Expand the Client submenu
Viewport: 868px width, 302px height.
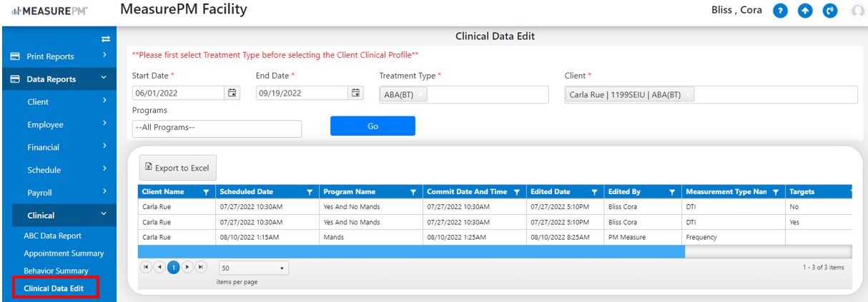(x=64, y=102)
